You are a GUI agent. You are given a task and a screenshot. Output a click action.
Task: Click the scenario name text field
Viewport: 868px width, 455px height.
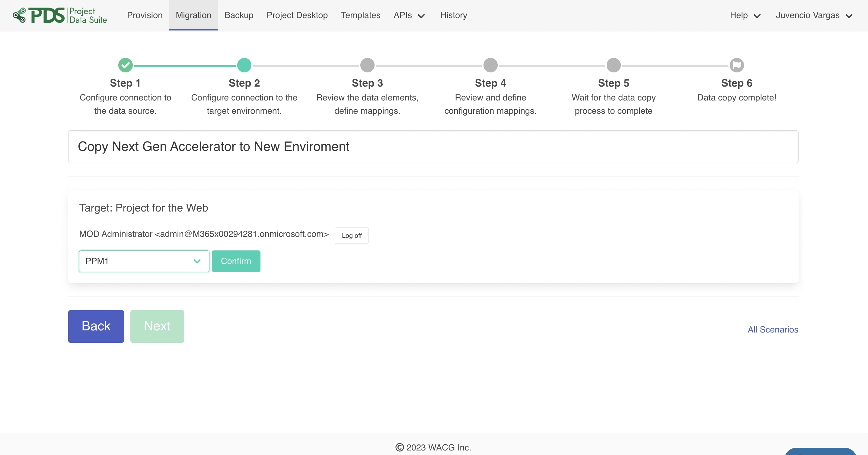tap(433, 147)
